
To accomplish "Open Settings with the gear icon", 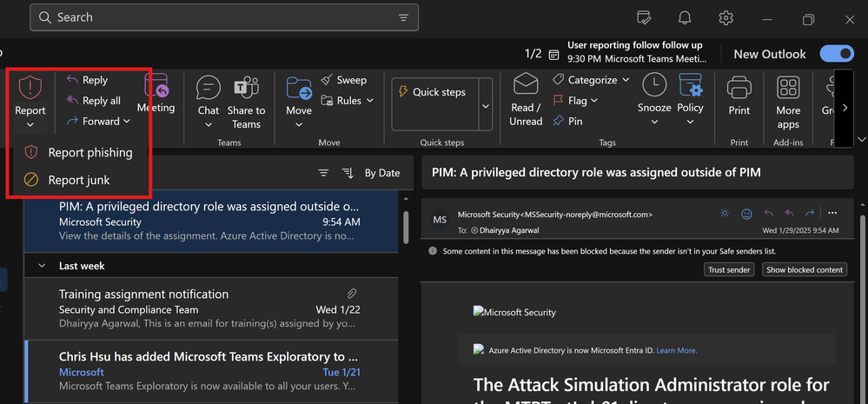I will tap(726, 18).
